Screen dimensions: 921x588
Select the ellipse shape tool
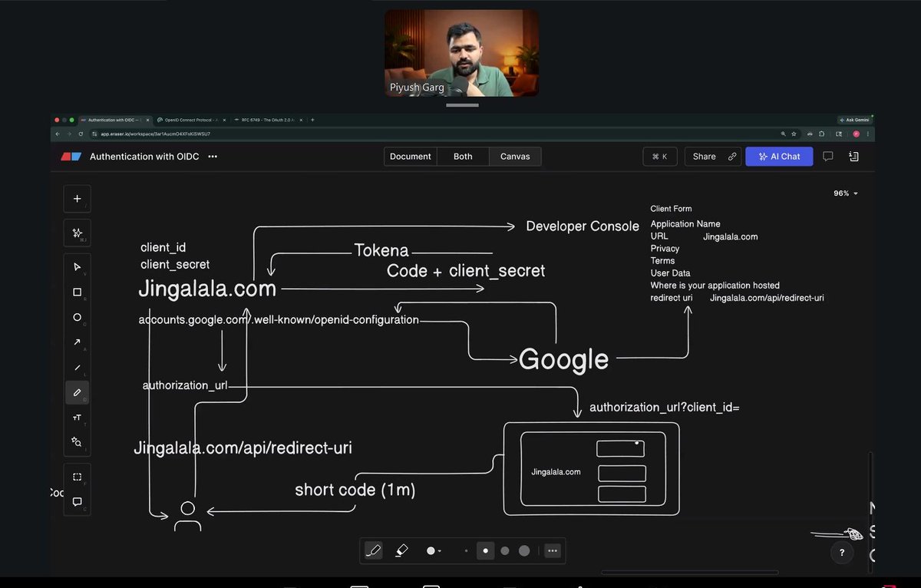[77, 317]
